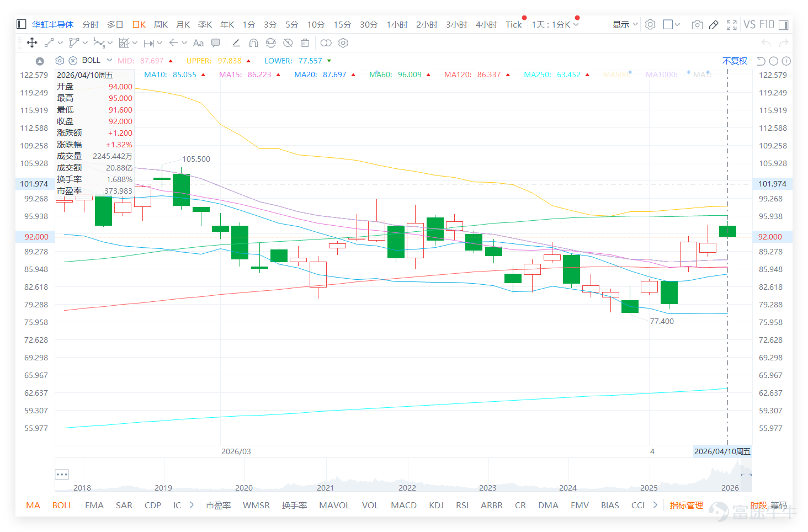Add a comment bubble note
Screen dimensions: 808x532
pos(216,43)
